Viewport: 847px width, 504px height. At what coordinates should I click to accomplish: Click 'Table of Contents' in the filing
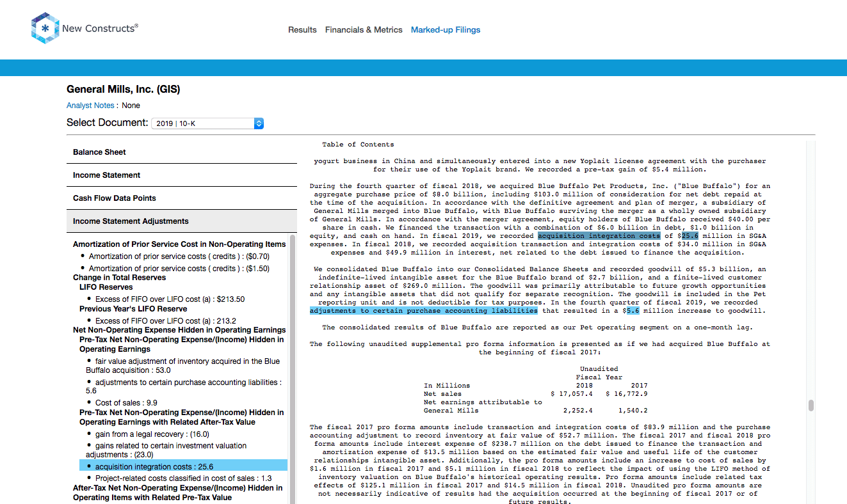(358, 145)
